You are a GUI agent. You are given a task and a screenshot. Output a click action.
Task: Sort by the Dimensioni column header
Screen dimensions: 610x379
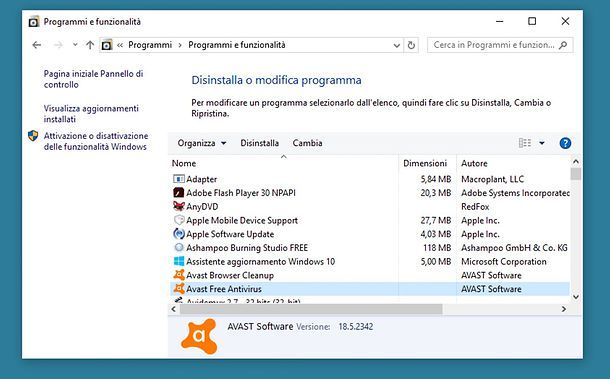click(425, 163)
